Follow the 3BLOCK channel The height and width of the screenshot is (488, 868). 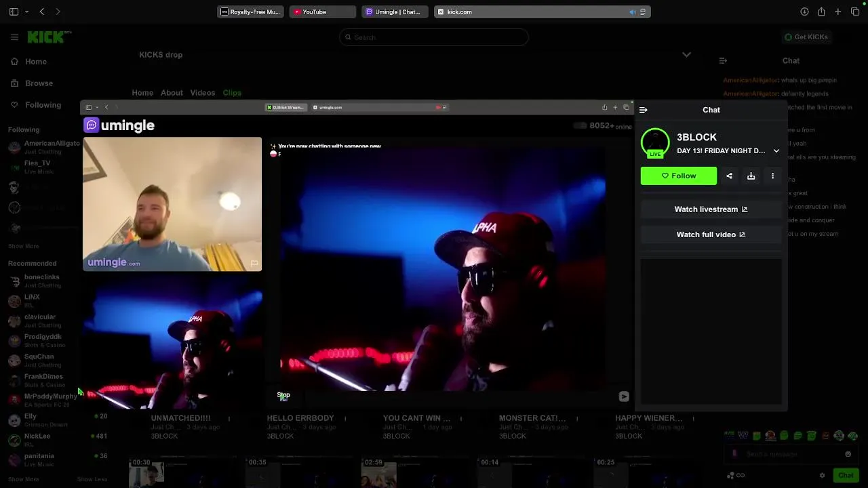(679, 176)
